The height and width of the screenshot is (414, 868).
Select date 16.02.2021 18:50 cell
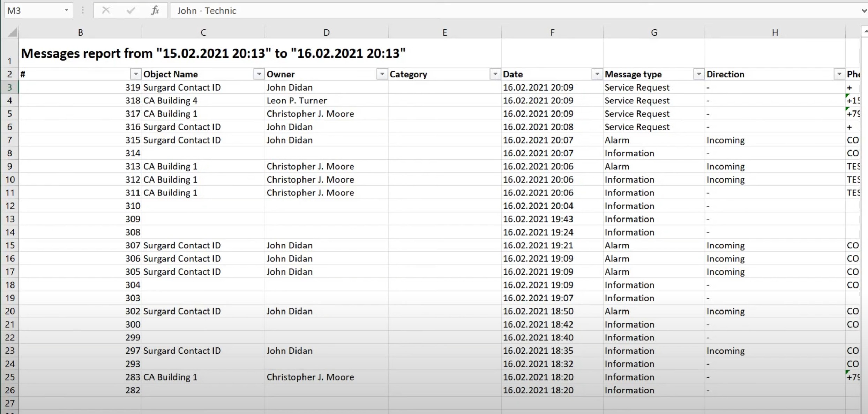[x=552, y=311]
